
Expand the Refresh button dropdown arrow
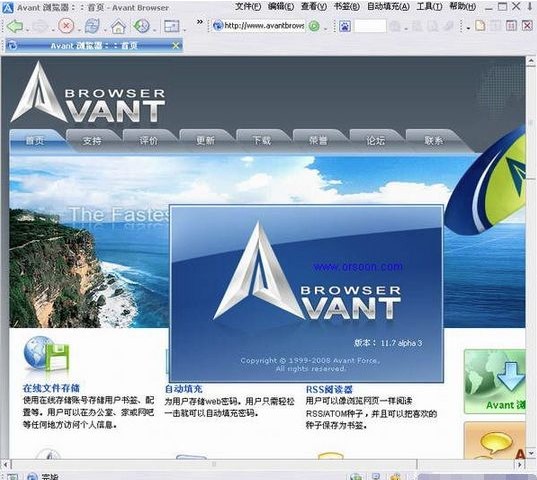pos(104,30)
